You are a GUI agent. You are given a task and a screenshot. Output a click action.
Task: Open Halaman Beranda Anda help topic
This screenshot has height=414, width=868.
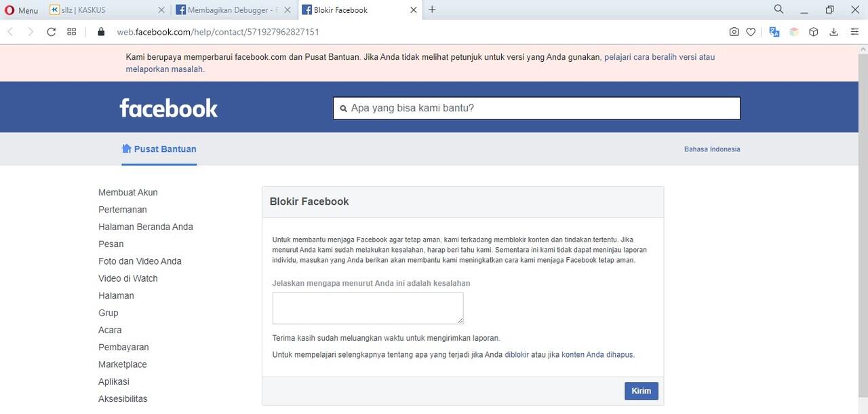[x=146, y=227]
